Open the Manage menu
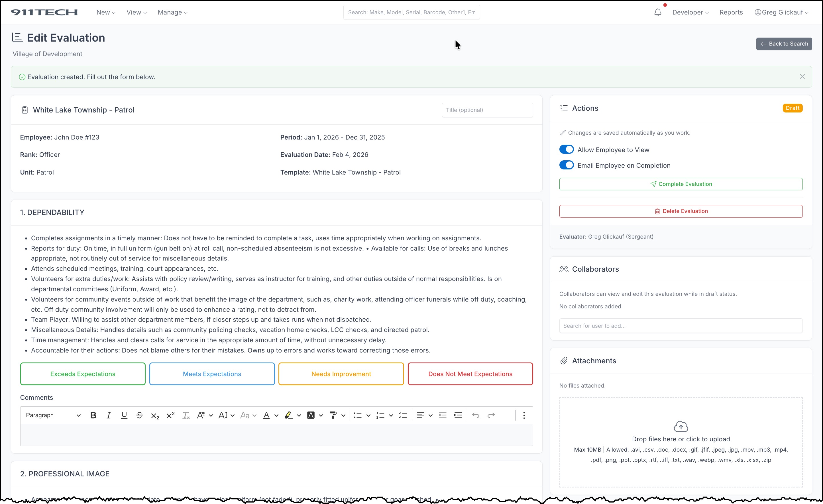The image size is (823, 504). click(172, 12)
